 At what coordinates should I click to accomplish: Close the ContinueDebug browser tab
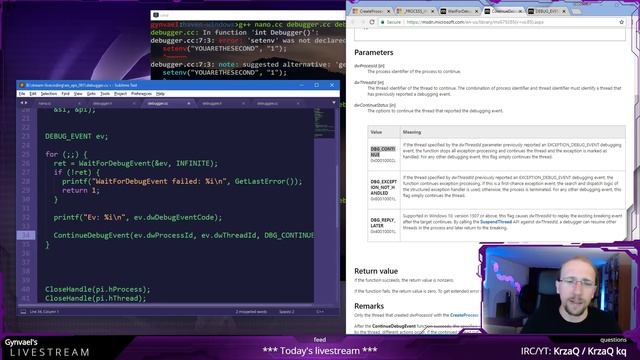click(520, 11)
